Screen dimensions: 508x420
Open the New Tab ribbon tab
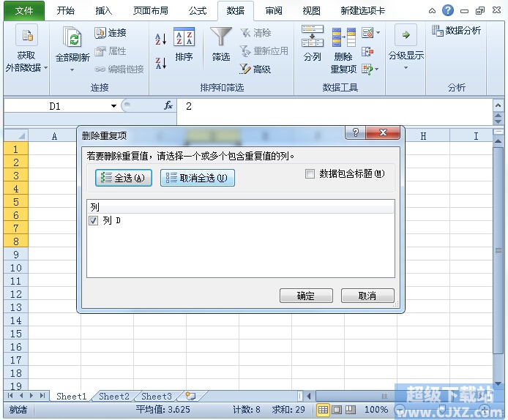(362, 11)
